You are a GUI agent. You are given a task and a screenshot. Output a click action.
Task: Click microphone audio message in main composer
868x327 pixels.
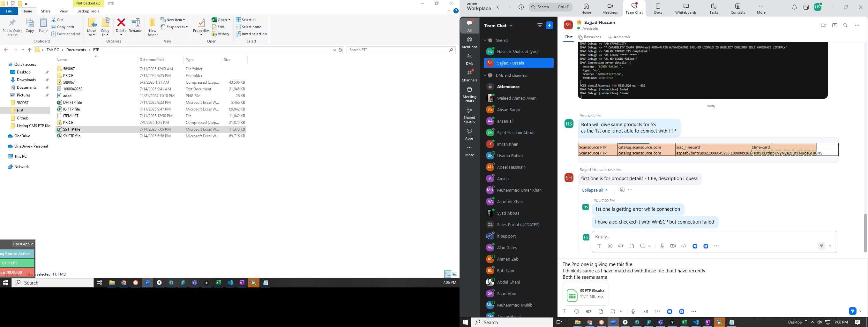pyautogui.click(x=633, y=311)
